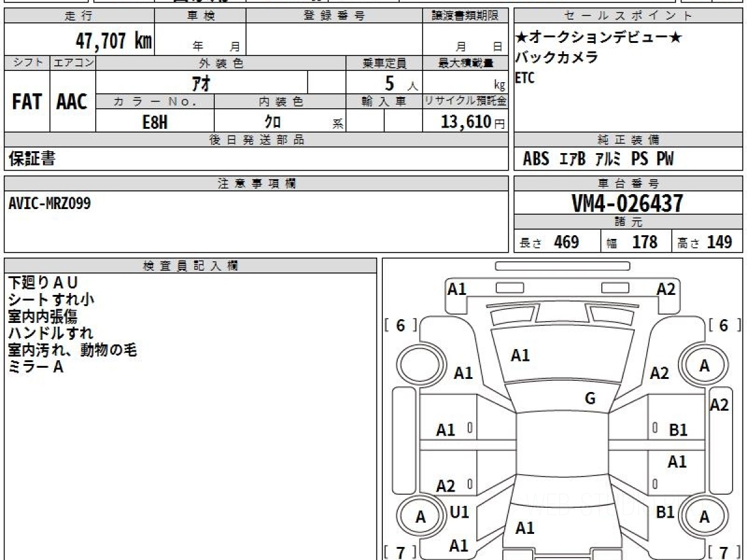747x560 pixels.
Task: Click the 室内汚れ、動物の毛 note
Action: click(73, 350)
